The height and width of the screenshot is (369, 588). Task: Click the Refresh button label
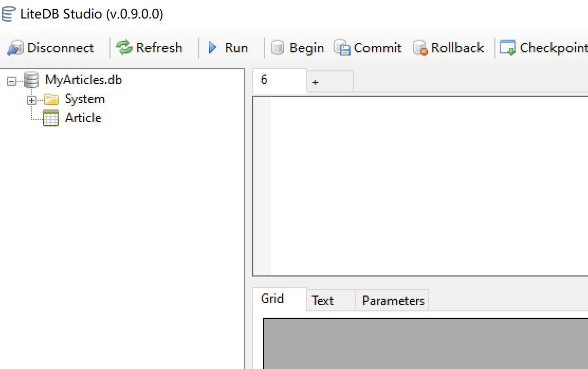(159, 48)
